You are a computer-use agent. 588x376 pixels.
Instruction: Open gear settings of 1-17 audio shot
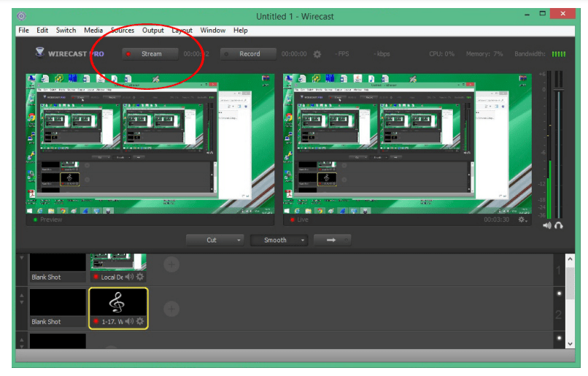140,321
